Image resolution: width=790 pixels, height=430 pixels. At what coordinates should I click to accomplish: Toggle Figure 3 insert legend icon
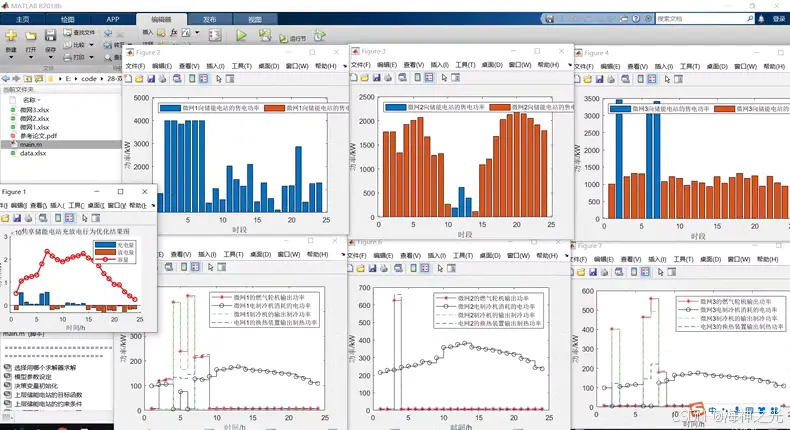click(429, 78)
